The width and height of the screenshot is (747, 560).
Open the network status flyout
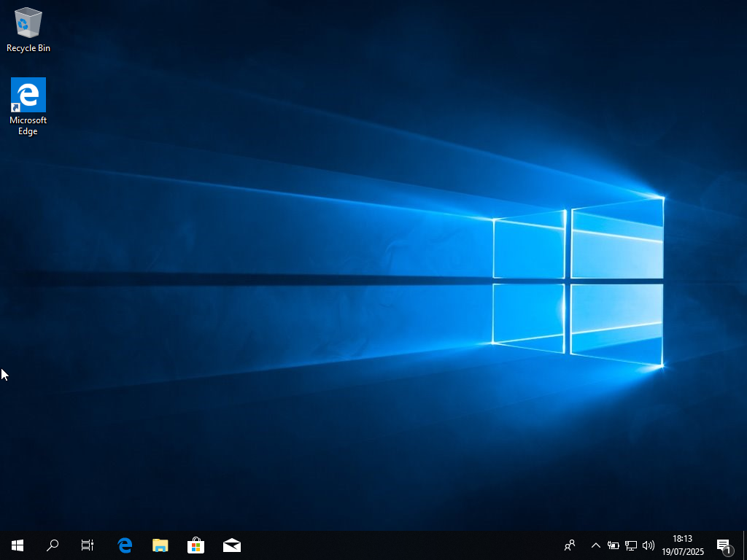point(630,545)
